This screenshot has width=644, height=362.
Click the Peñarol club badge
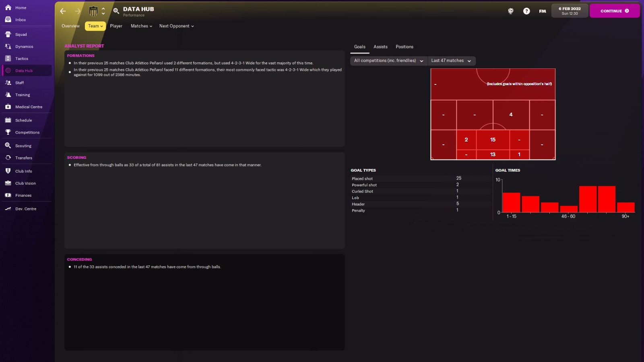(94, 11)
